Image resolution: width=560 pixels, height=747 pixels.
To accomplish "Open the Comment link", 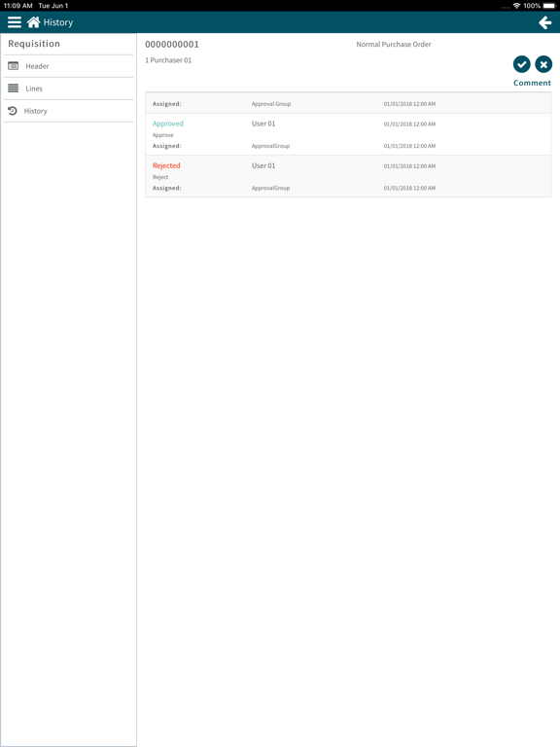I will pyautogui.click(x=532, y=83).
